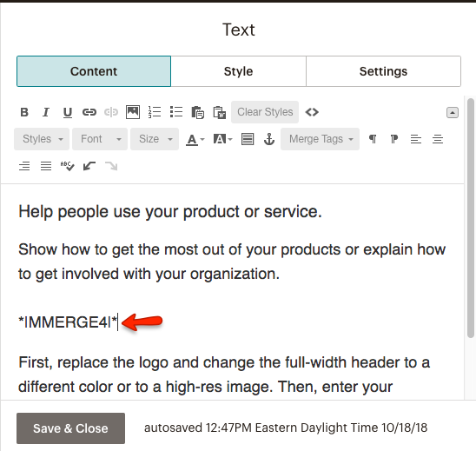
Task: Insert a hyperlink with the link icon
Action: tap(89, 112)
